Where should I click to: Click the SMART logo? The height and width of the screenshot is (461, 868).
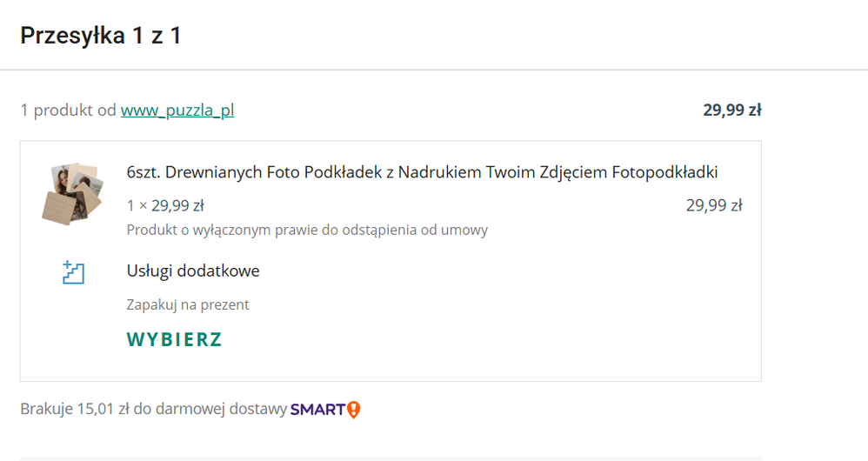click(x=317, y=409)
